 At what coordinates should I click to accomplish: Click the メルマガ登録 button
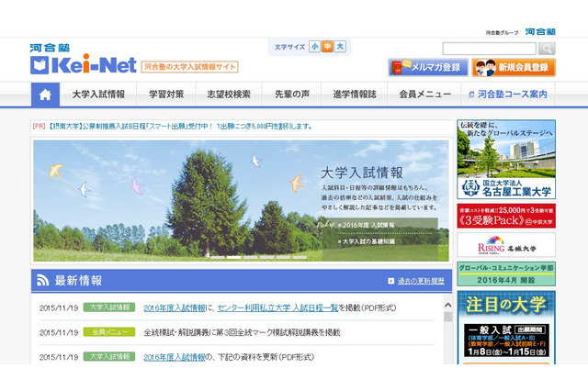428,67
